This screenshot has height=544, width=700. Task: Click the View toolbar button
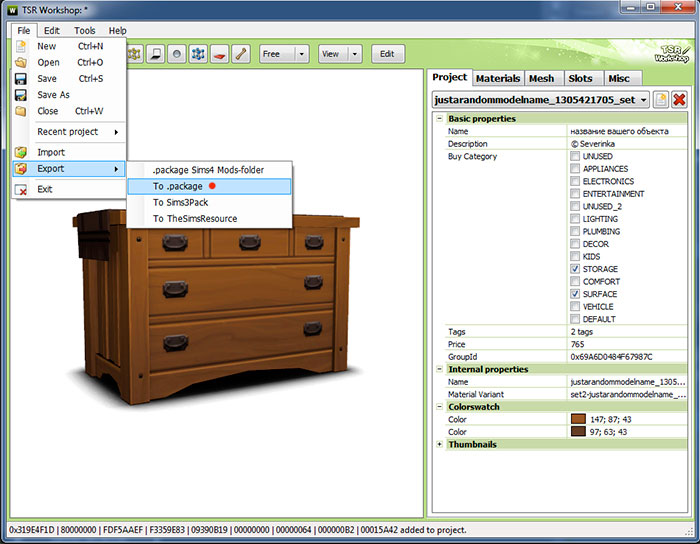[333, 54]
